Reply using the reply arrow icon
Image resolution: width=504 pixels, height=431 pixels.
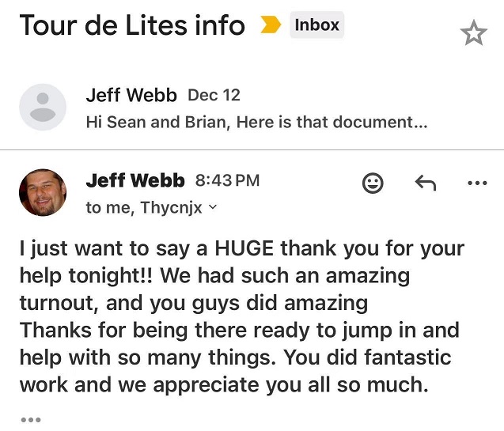click(425, 183)
